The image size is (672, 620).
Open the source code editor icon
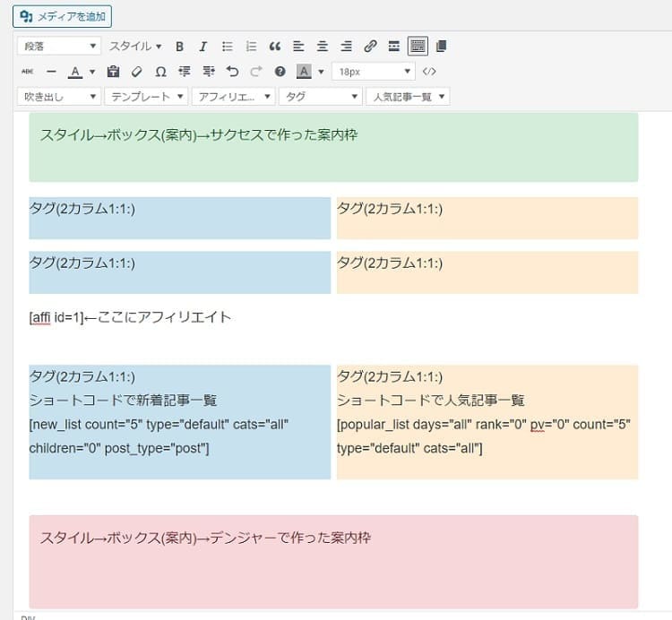click(x=429, y=72)
